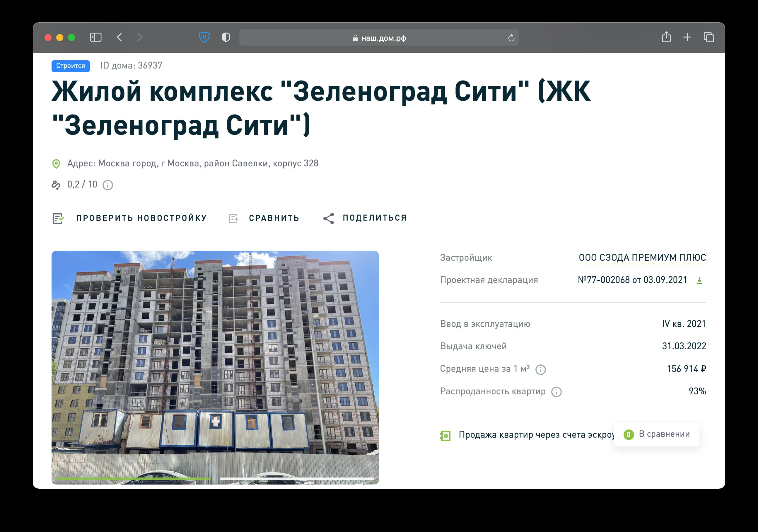The image size is (758, 532).
Task: Reload the page with refresh icon
Action: [511, 38]
